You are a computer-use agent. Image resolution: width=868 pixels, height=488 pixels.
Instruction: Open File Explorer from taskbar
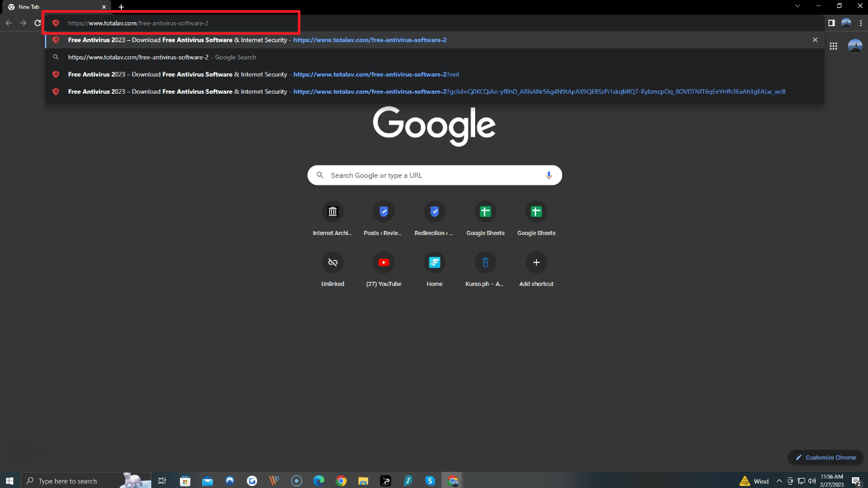pyautogui.click(x=363, y=481)
